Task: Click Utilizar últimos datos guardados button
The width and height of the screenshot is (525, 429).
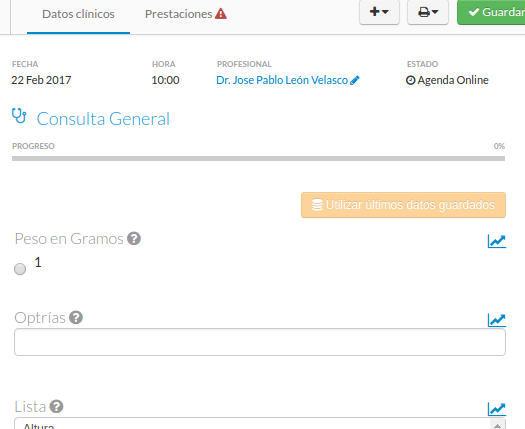Action: click(403, 205)
